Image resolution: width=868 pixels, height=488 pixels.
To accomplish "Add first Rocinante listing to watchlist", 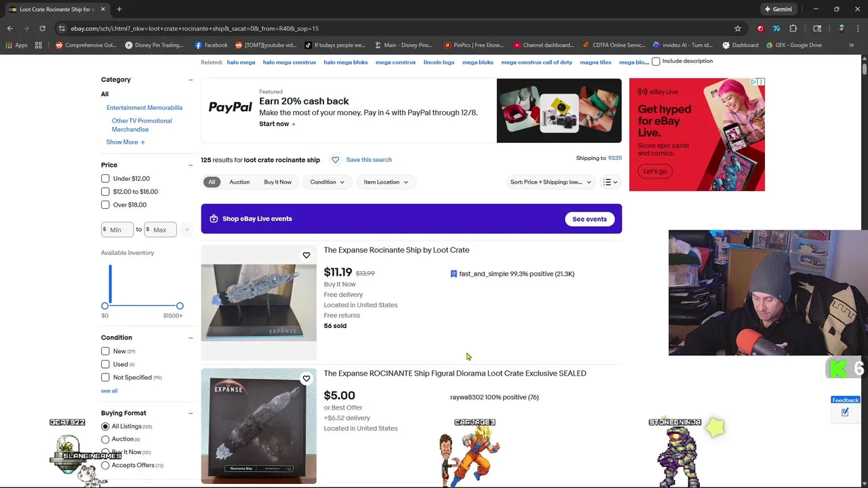I will click(307, 256).
